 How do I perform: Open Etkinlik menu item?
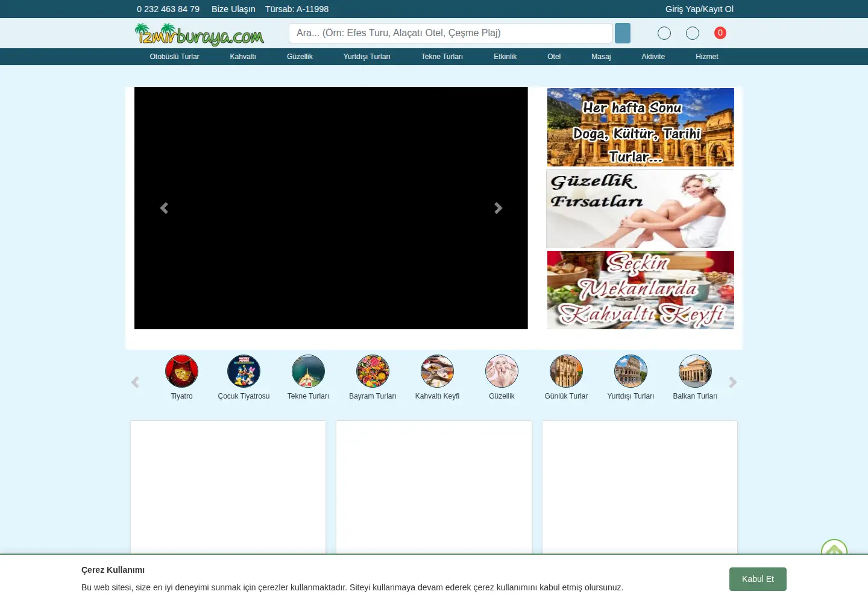point(505,57)
